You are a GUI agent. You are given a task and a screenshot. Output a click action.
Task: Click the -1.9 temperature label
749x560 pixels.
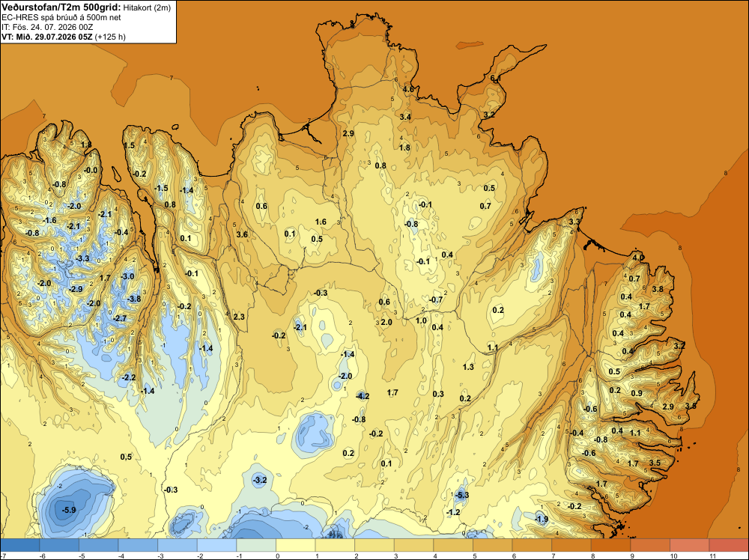(542, 519)
